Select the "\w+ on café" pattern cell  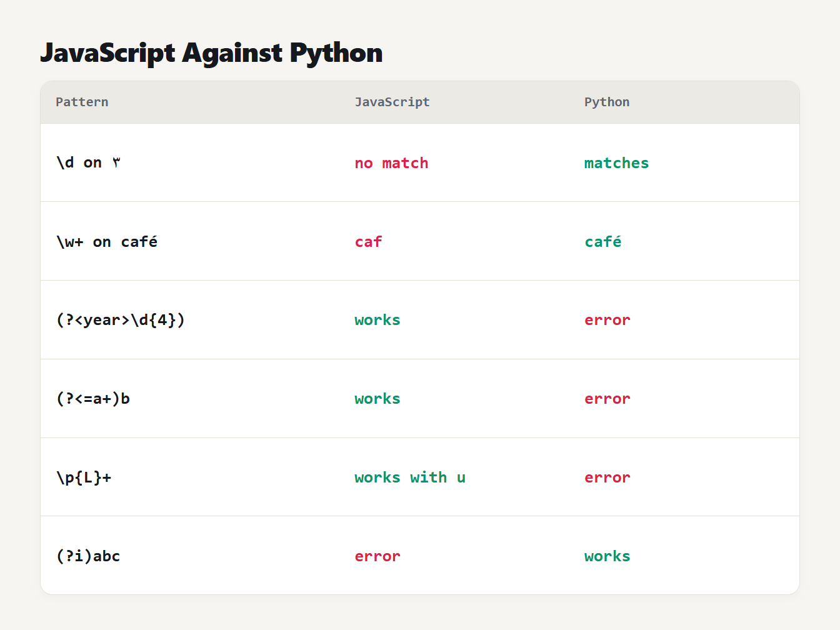107,241
